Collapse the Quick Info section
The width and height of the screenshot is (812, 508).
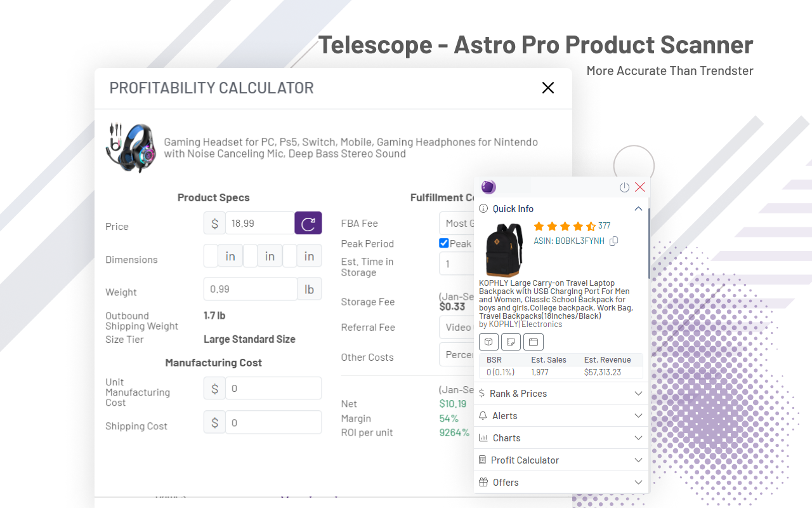coord(638,208)
